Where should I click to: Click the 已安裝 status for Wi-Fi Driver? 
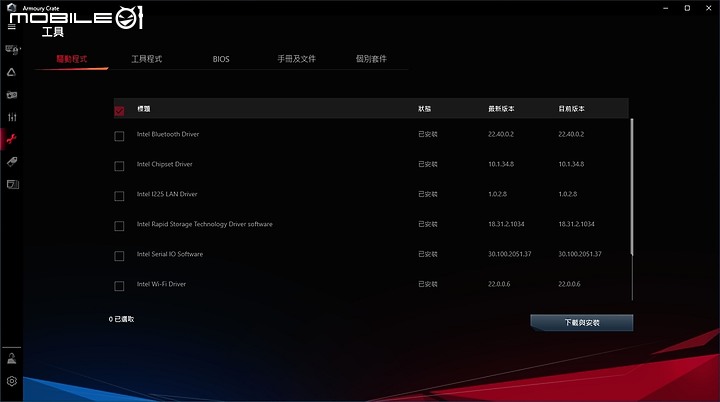click(428, 284)
